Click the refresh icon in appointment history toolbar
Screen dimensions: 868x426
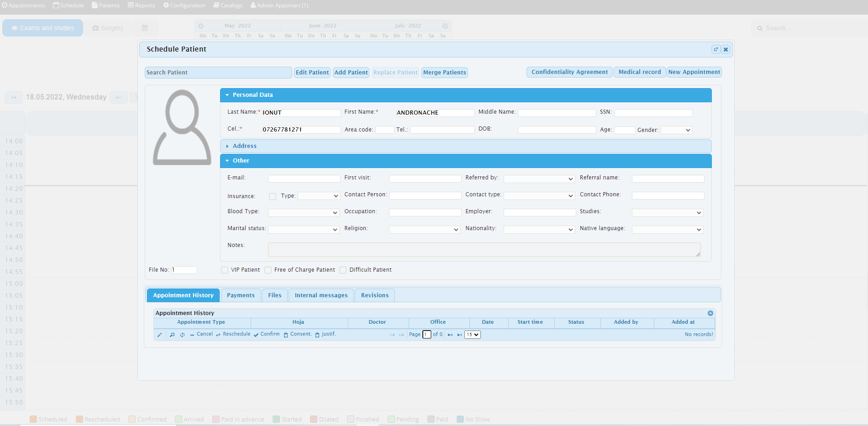click(x=182, y=335)
